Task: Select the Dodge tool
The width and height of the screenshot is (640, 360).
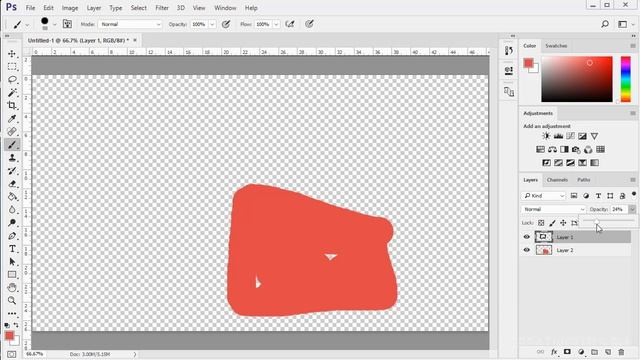Action: point(12,222)
